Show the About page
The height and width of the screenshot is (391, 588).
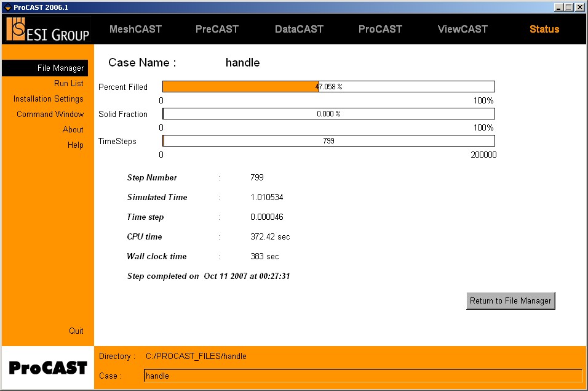click(73, 129)
